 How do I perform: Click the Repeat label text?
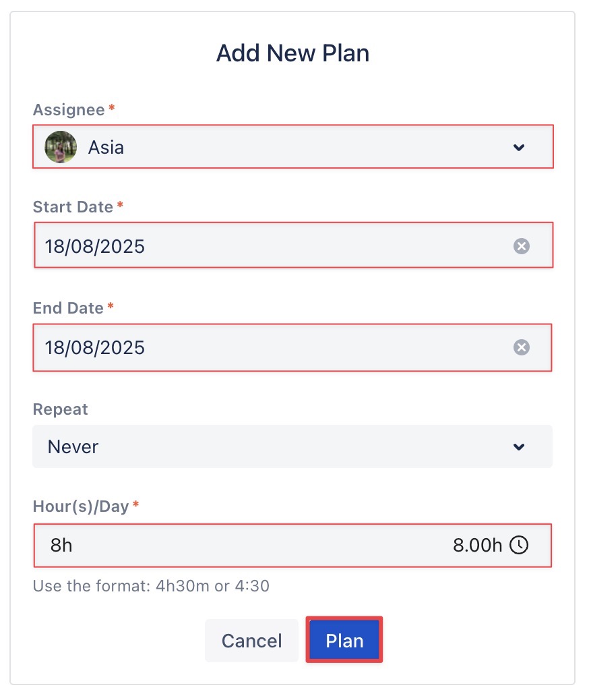[x=60, y=409]
